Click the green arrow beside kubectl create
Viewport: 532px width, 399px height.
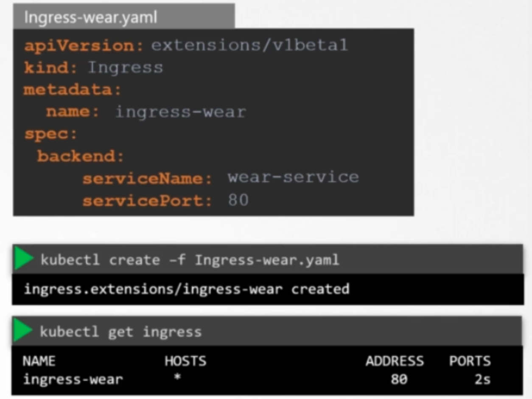pyautogui.click(x=24, y=259)
